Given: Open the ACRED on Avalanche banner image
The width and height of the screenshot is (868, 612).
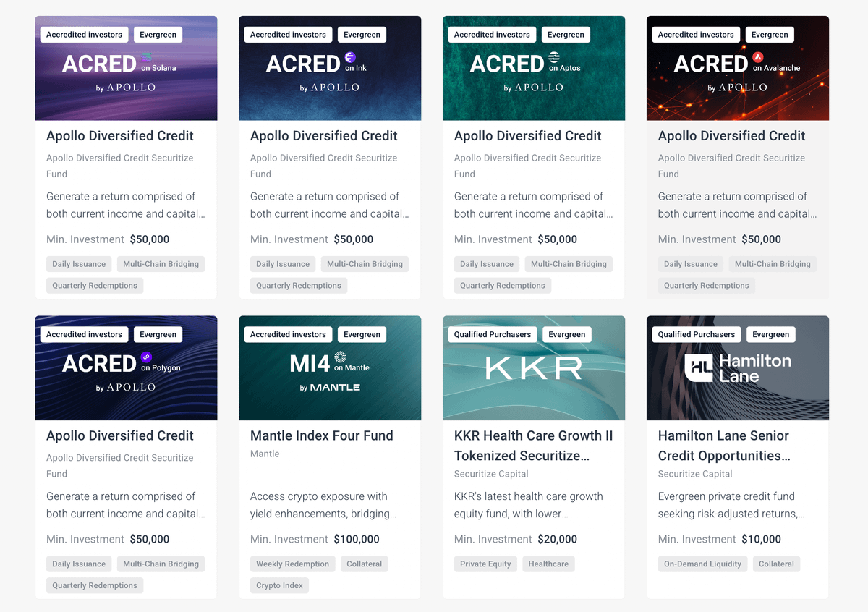Looking at the screenshot, I should coord(738,68).
